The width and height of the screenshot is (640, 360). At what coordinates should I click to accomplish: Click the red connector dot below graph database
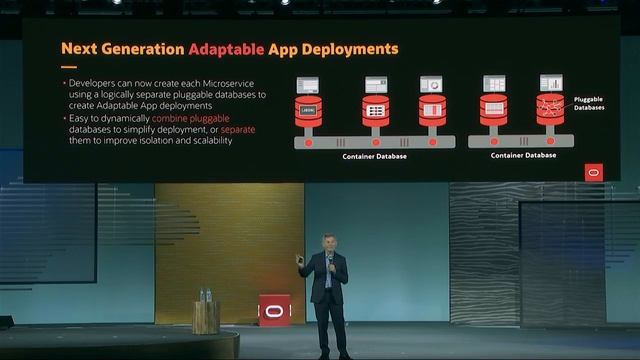click(550, 141)
